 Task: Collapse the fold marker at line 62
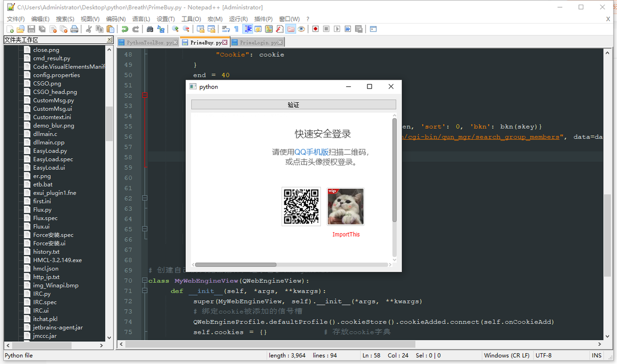click(145, 198)
